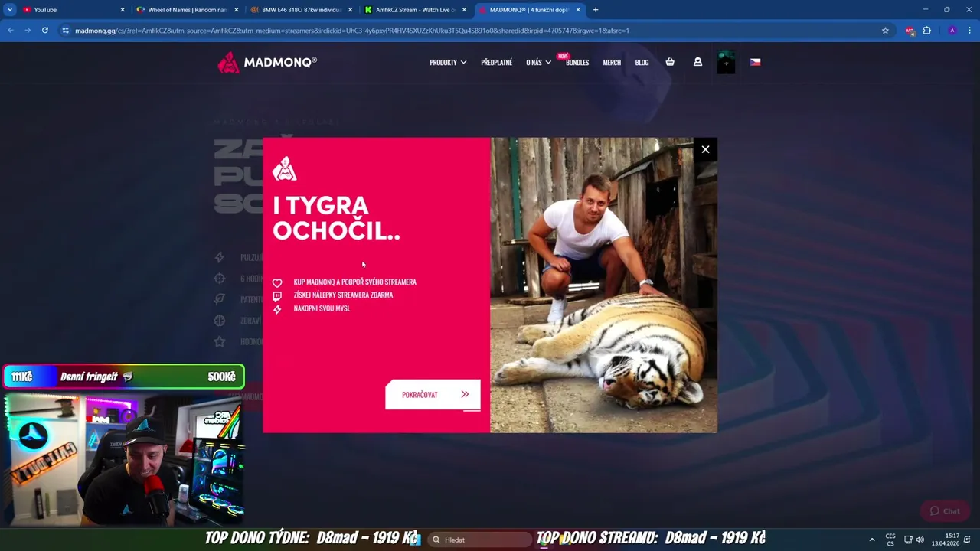Open the MERCH page
980x551 pixels.
[x=612, y=62]
